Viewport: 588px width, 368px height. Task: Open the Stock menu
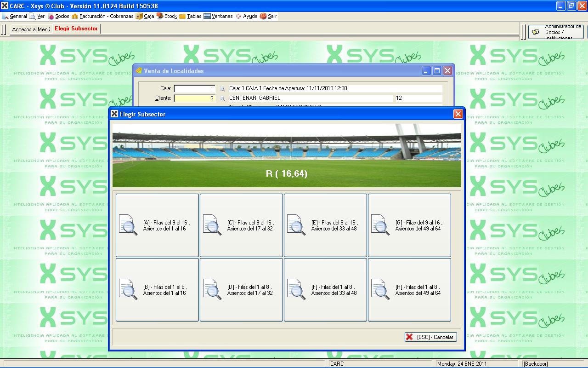[167, 16]
